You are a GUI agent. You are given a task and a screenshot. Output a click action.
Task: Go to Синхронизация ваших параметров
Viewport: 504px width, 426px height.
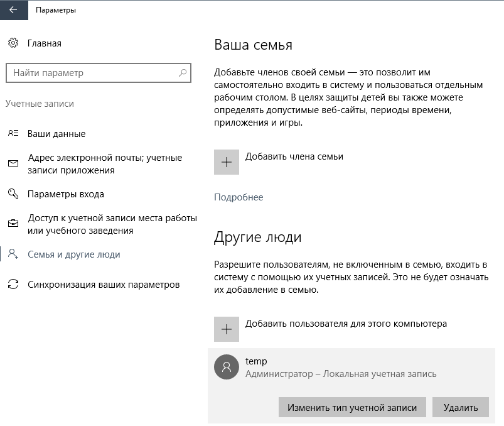click(x=104, y=285)
